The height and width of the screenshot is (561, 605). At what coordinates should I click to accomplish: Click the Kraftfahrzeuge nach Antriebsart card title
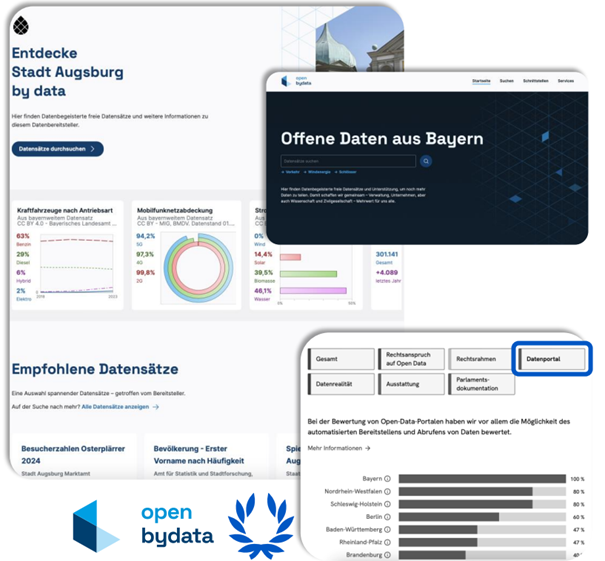coord(65,210)
